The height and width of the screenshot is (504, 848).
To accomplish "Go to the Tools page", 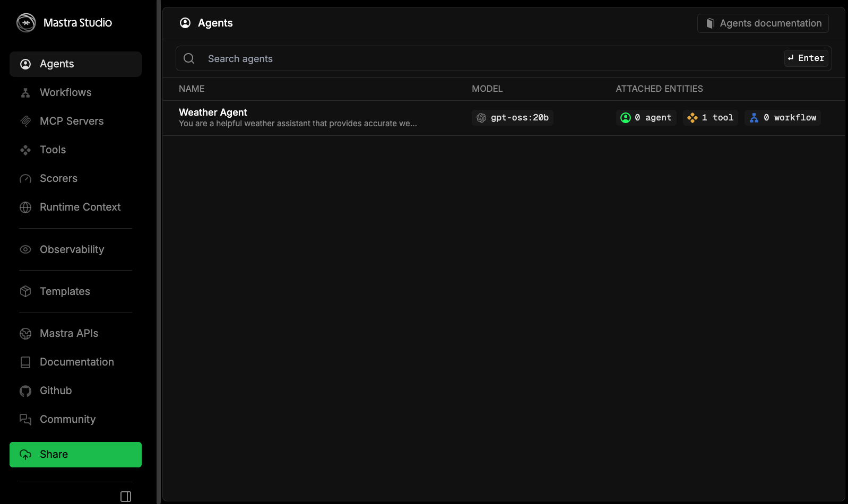I will (x=75, y=150).
